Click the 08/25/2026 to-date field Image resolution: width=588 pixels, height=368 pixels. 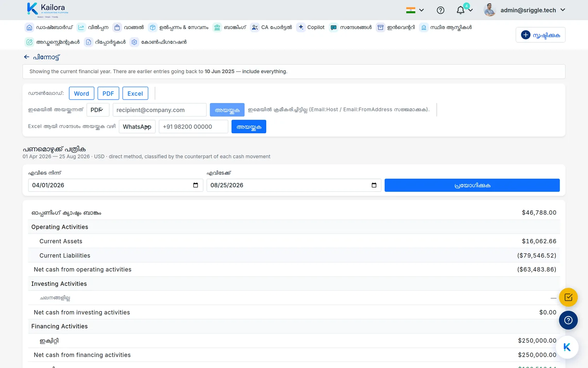coord(294,185)
